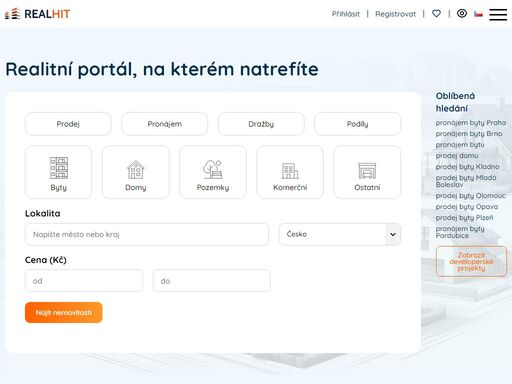The width and height of the screenshot is (512, 384).
Task: Open the Česko country dropdown
Action: click(340, 234)
